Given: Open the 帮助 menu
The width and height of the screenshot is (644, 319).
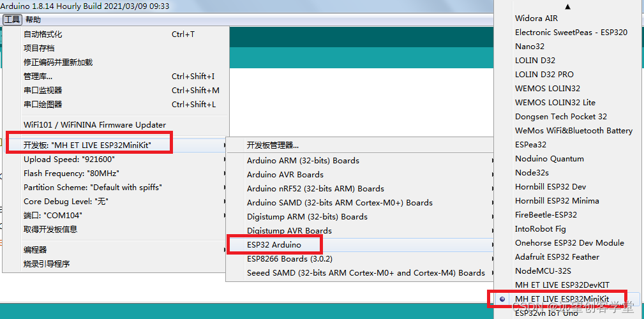Looking at the screenshot, I should coord(33,20).
